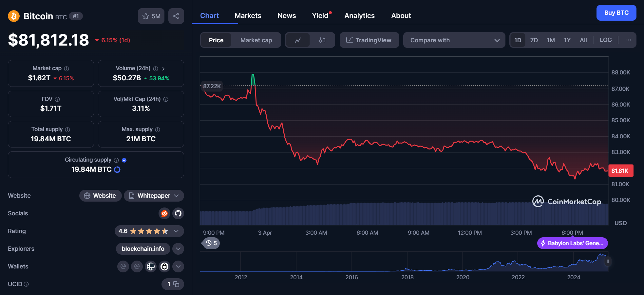Click the Buy BTC button

[x=616, y=13]
